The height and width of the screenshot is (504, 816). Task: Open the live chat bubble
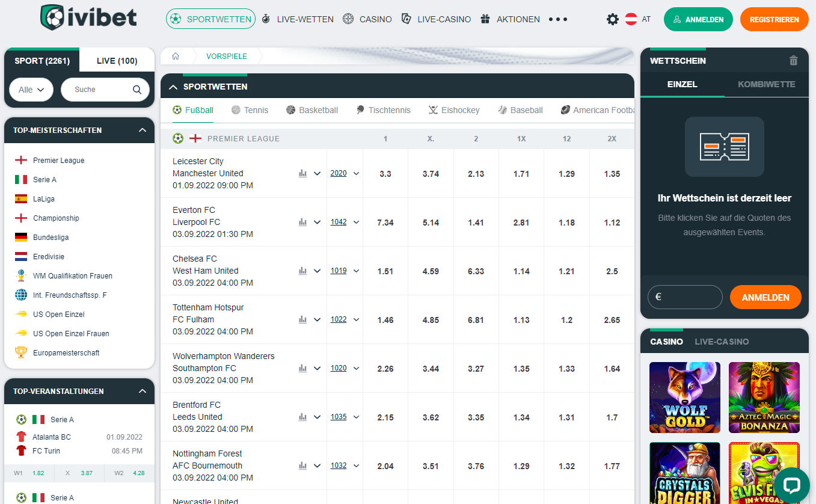(792, 484)
